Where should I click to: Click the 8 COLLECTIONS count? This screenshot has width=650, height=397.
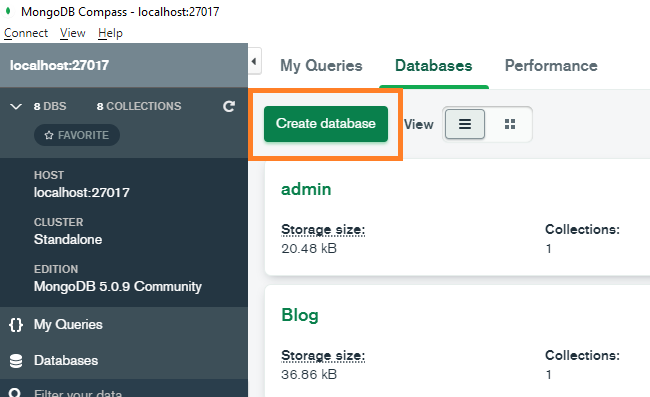(x=139, y=107)
